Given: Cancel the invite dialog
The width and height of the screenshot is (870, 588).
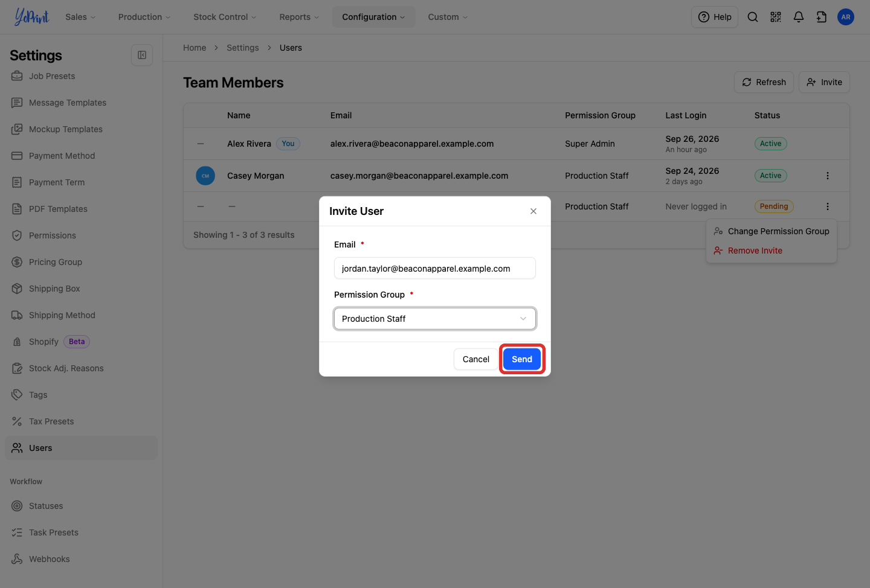Looking at the screenshot, I should coord(476,359).
